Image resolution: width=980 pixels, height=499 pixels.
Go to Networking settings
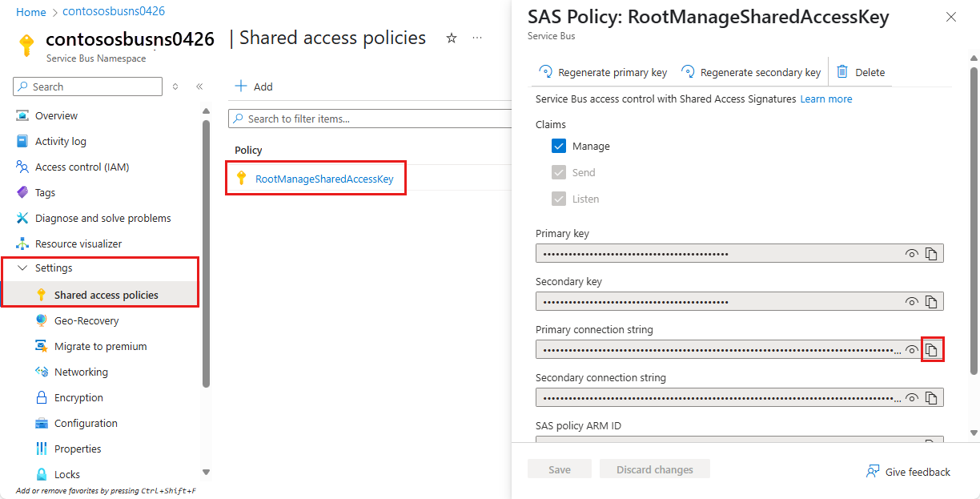point(81,372)
